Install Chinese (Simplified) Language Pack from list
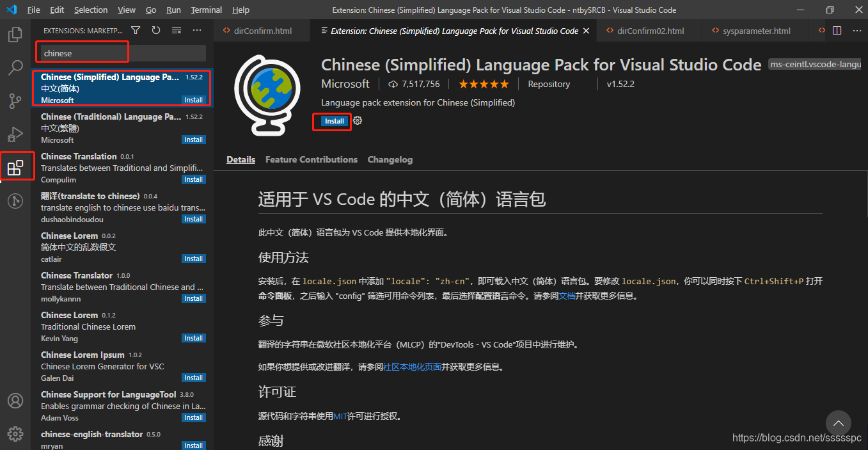Screen dimensions: 868x450 tap(194, 100)
